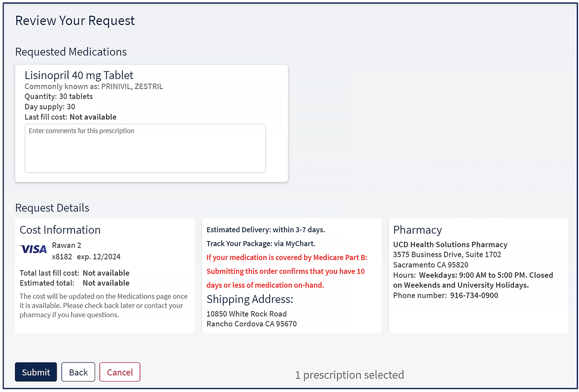Select the VISA card logo

[34, 249]
